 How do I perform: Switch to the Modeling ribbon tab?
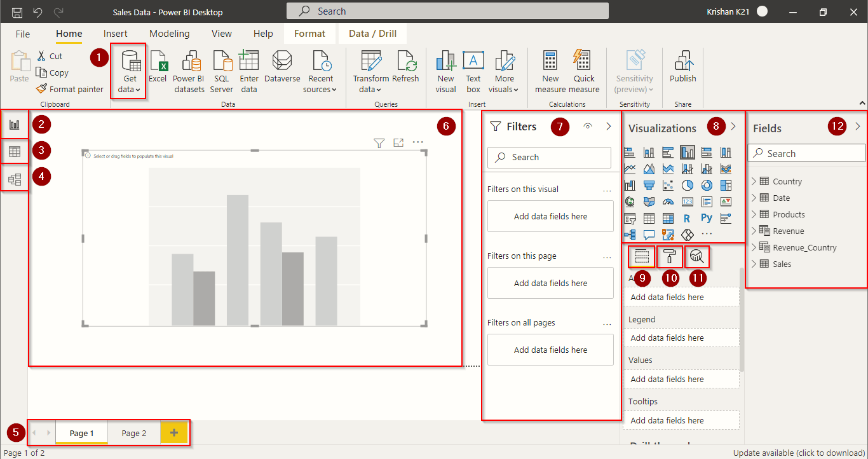click(169, 34)
